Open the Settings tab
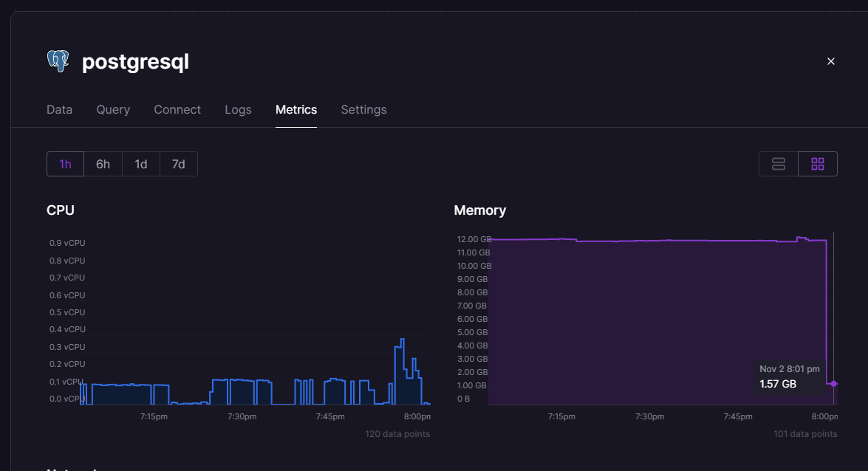The height and width of the screenshot is (471, 868). [363, 109]
